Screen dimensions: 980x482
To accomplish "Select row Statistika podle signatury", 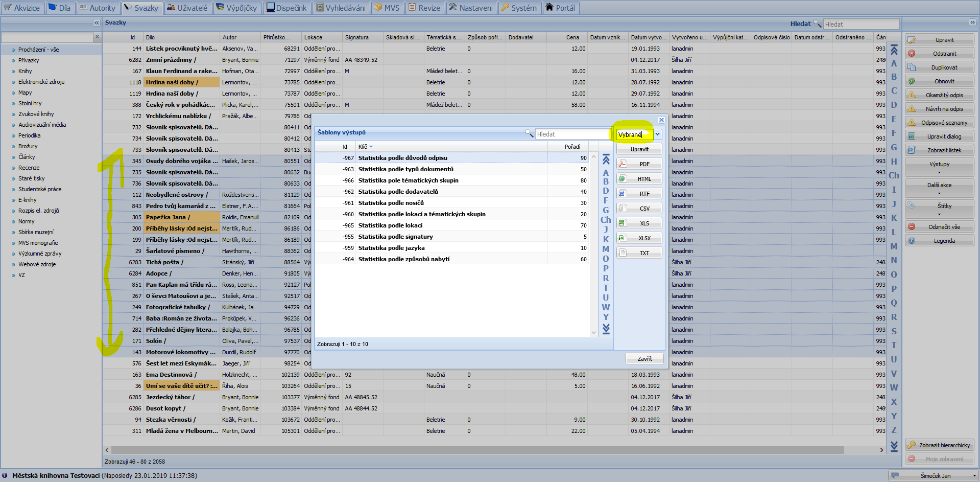I will click(x=452, y=237).
